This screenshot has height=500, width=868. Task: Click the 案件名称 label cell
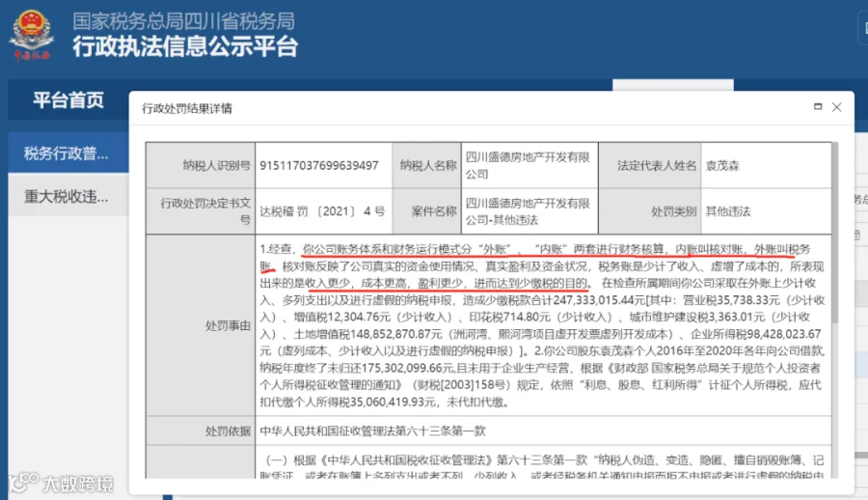pos(427,211)
